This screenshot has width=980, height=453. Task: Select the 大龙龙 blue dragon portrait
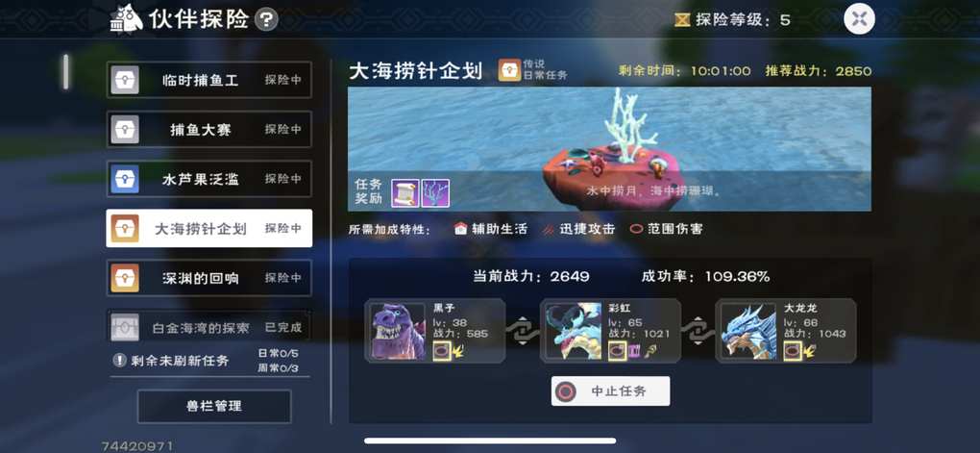tap(748, 331)
